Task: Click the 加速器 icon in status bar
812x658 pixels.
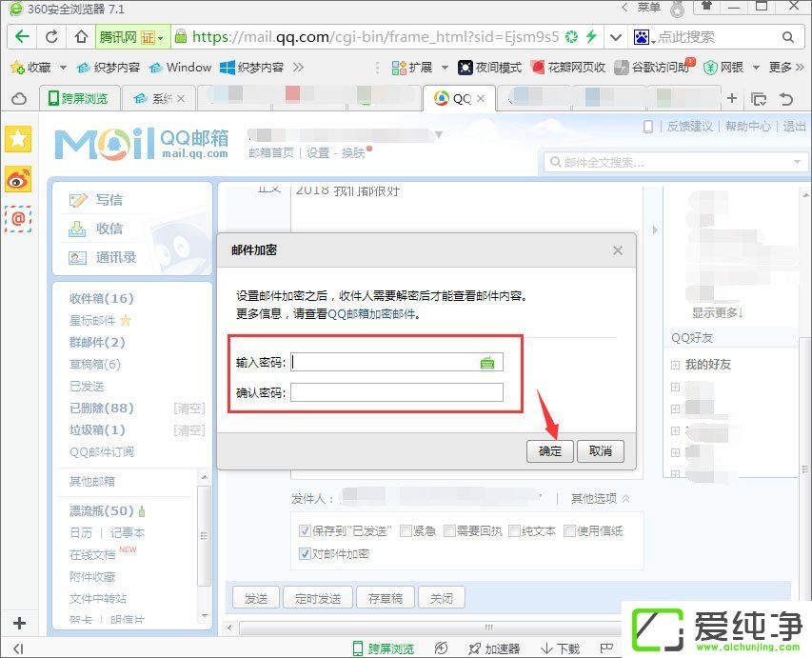Action: coord(493,648)
